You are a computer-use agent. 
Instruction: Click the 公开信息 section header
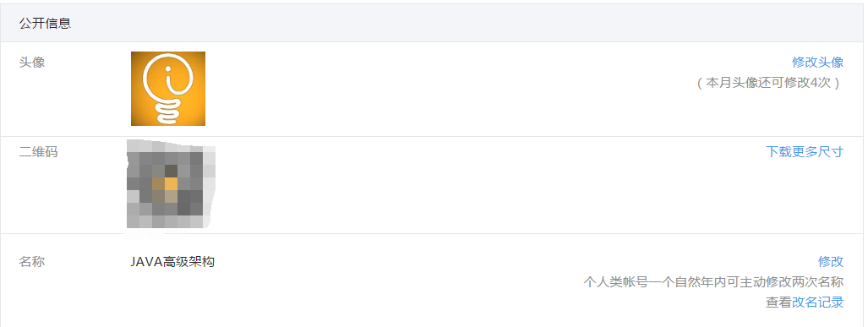click(46, 24)
